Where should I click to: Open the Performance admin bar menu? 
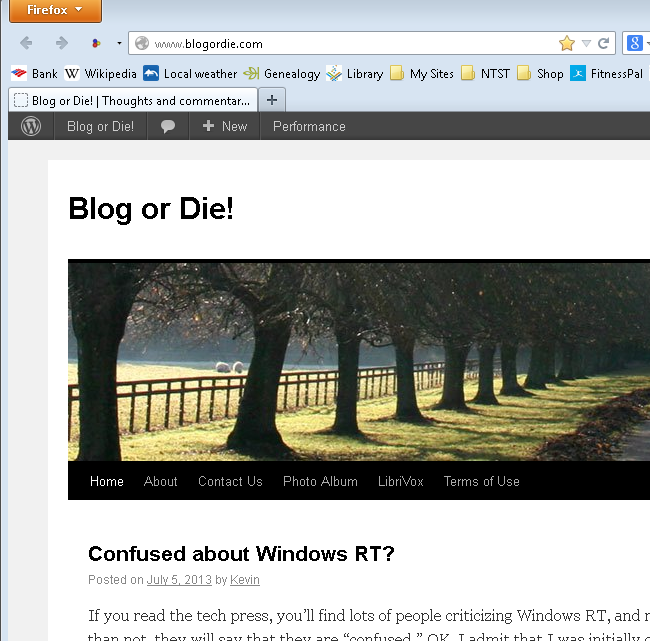click(309, 126)
